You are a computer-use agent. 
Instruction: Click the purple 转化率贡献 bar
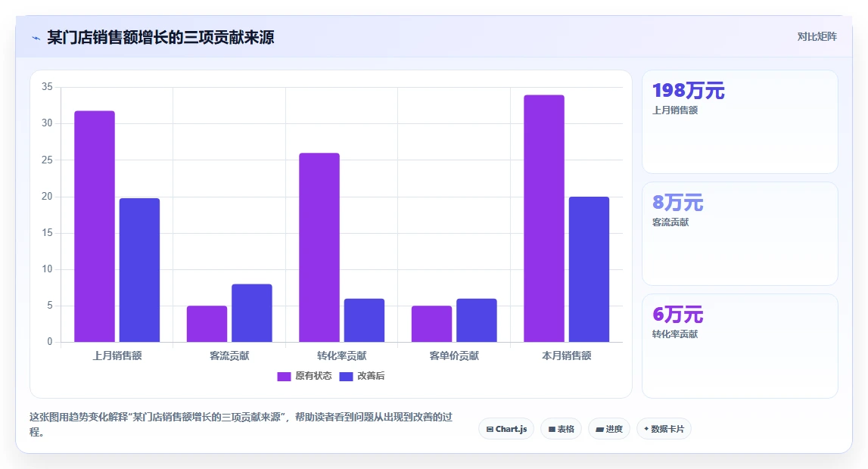click(x=319, y=247)
